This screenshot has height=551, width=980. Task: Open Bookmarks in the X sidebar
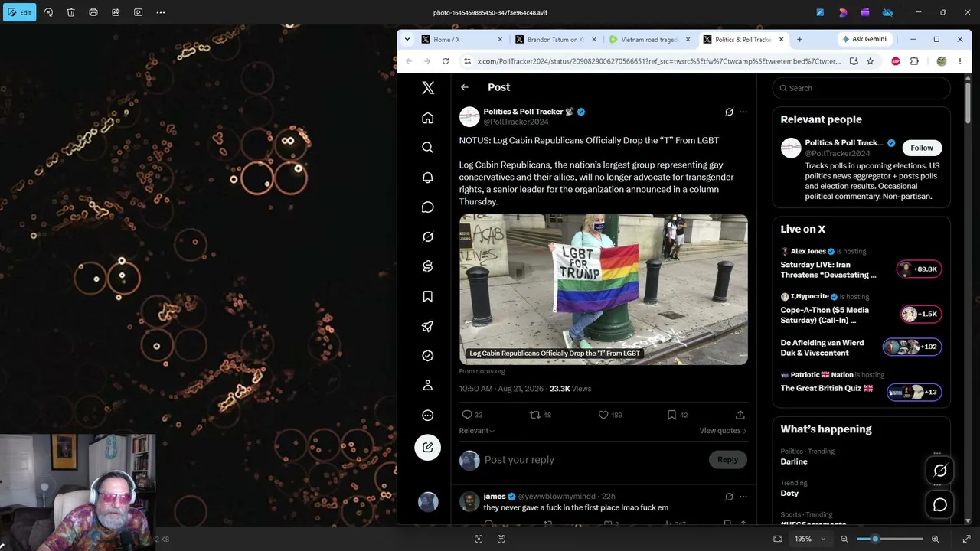[x=428, y=297]
